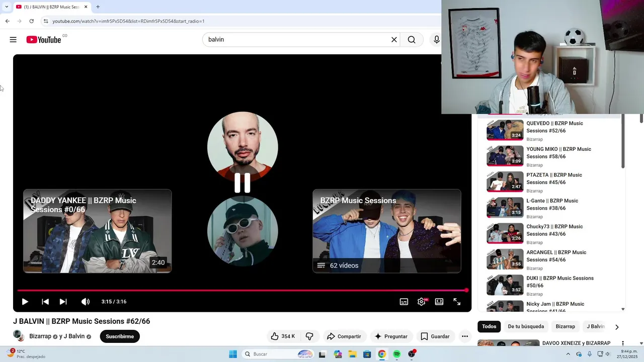Close the J BALVIN browser tab
This screenshot has width=644, height=362.
tap(86, 7)
